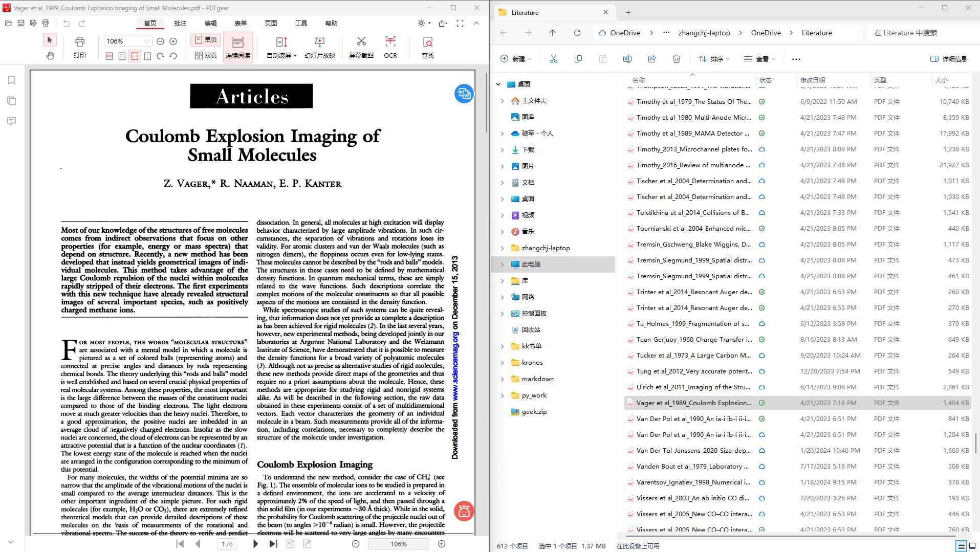Click 屏幕截图 screenshot tool
The image size is (980, 552).
(361, 48)
